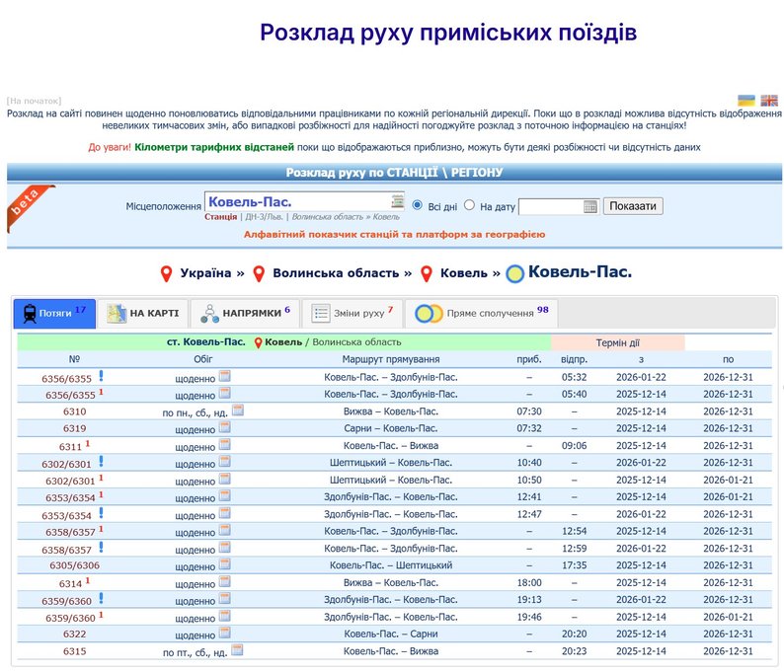Click blue exclamation icon beside first 6356/6355
The width and height of the screenshot is (784, 672).
(x=101, y=376)
